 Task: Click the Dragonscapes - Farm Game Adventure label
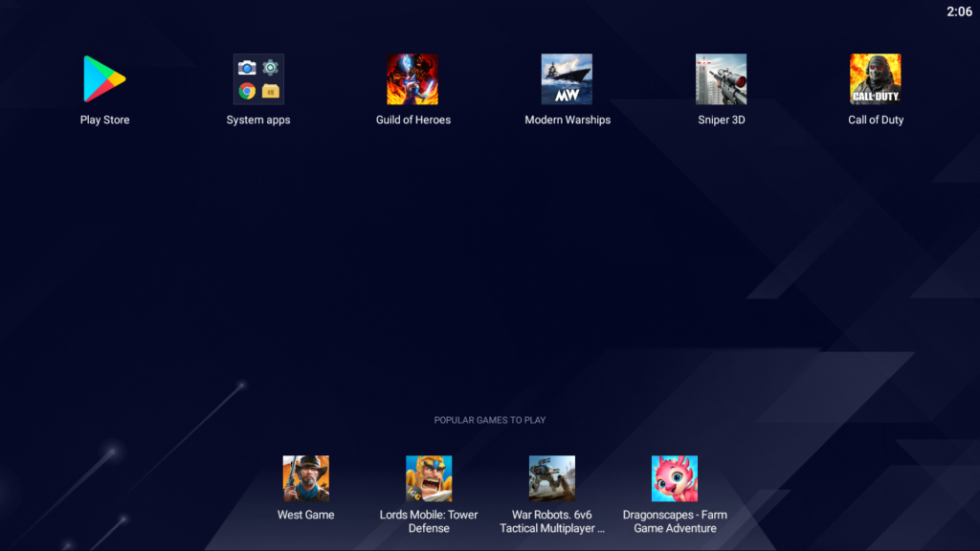pos(675,521)
